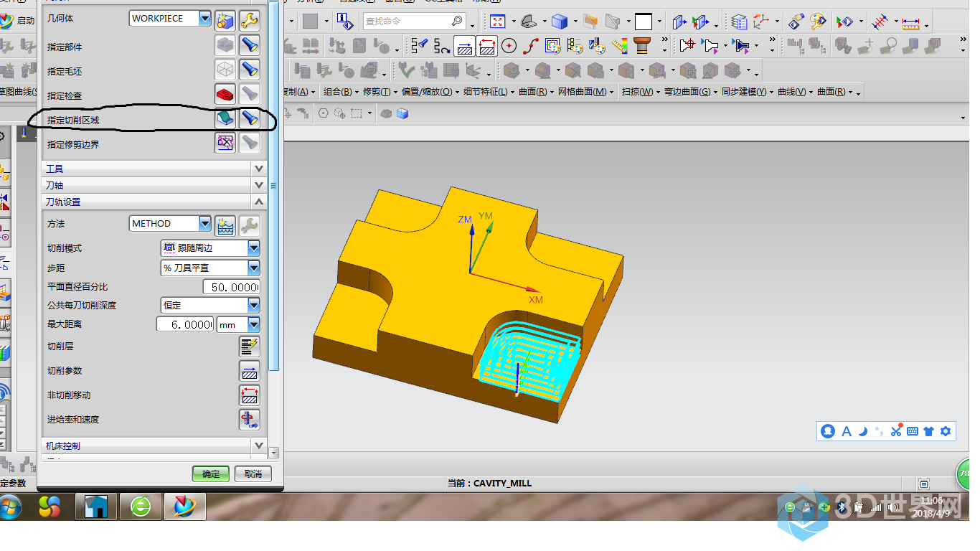Open the 偏置/缩放(O) menu
980x551 pixels.
tap(430, 92)
